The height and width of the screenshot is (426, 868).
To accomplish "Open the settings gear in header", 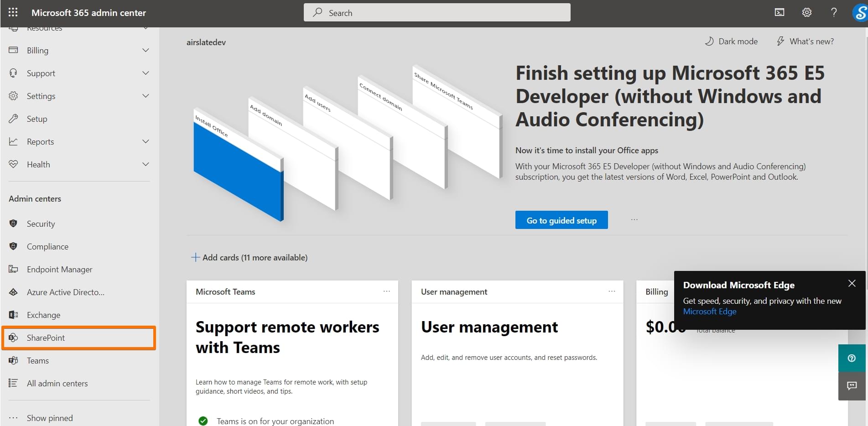I will [x=806, y=12].
